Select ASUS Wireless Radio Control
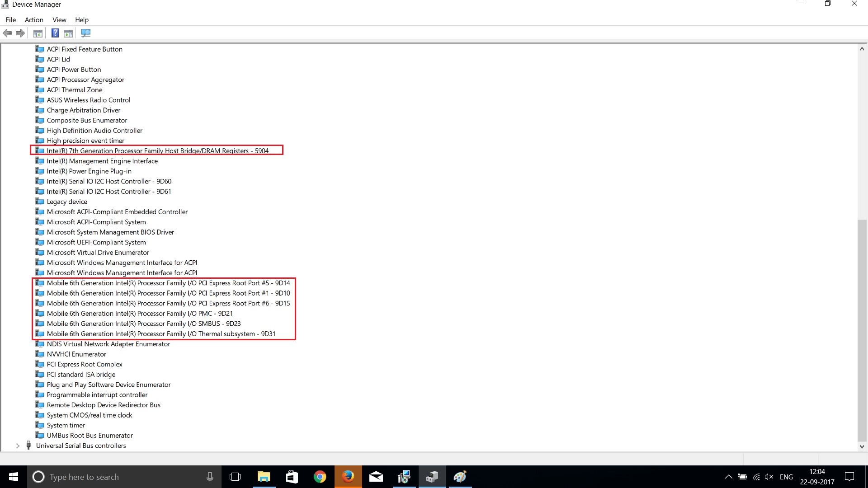This screenshot has height=488, width=868. coord(89,100)
